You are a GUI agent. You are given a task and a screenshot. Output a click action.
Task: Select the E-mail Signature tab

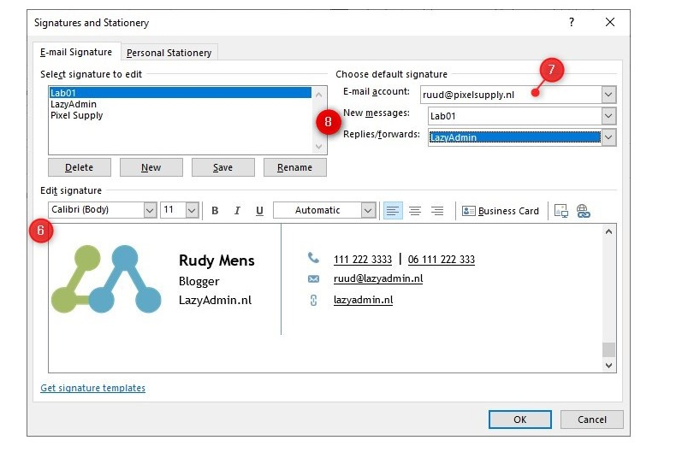point(76,53)
